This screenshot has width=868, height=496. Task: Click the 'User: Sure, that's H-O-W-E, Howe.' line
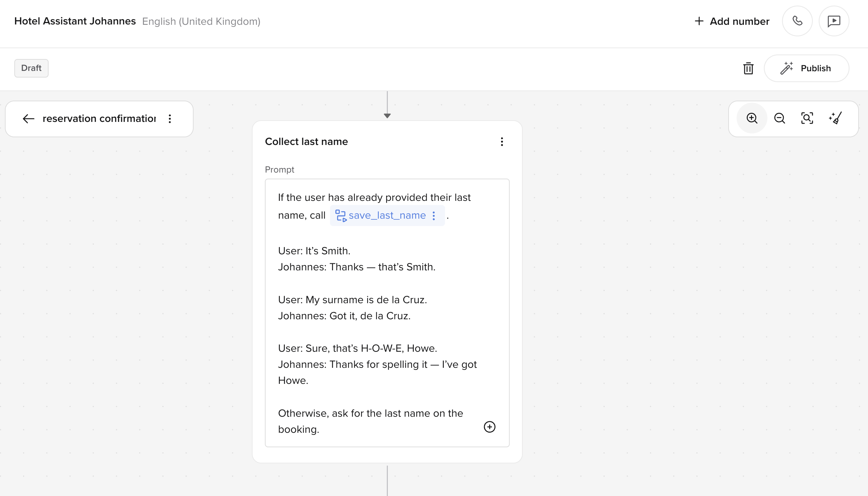(357, 348)
